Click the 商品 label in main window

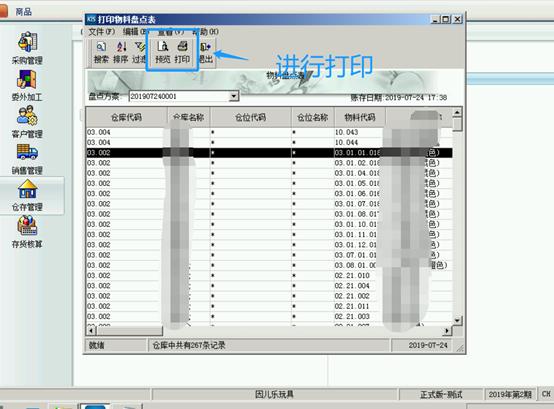click(24, 12)
